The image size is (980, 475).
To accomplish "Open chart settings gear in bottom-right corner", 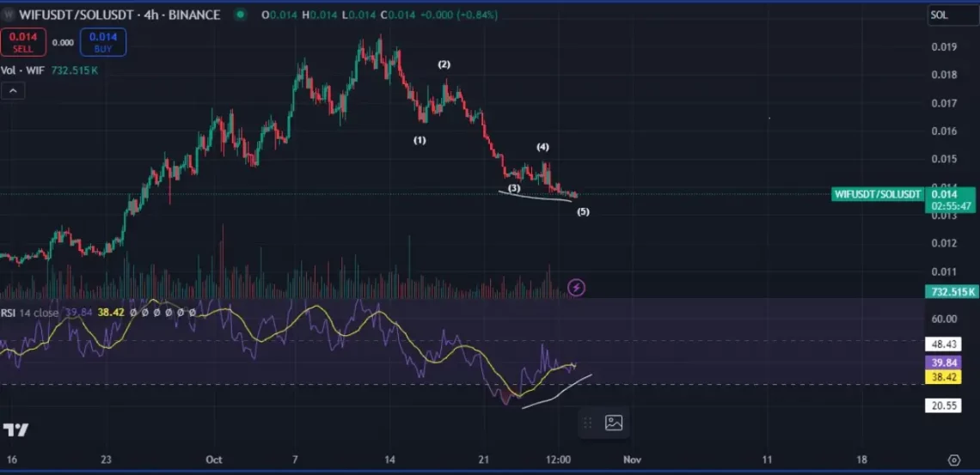I will (953, 460).
